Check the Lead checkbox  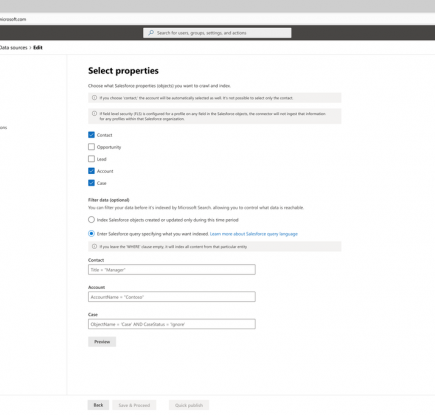91,159
